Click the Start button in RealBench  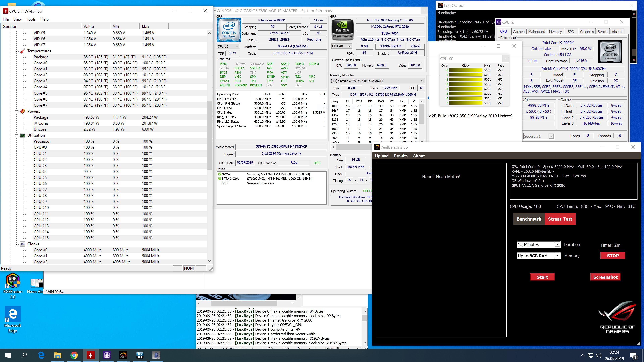[x=542, y=277]
